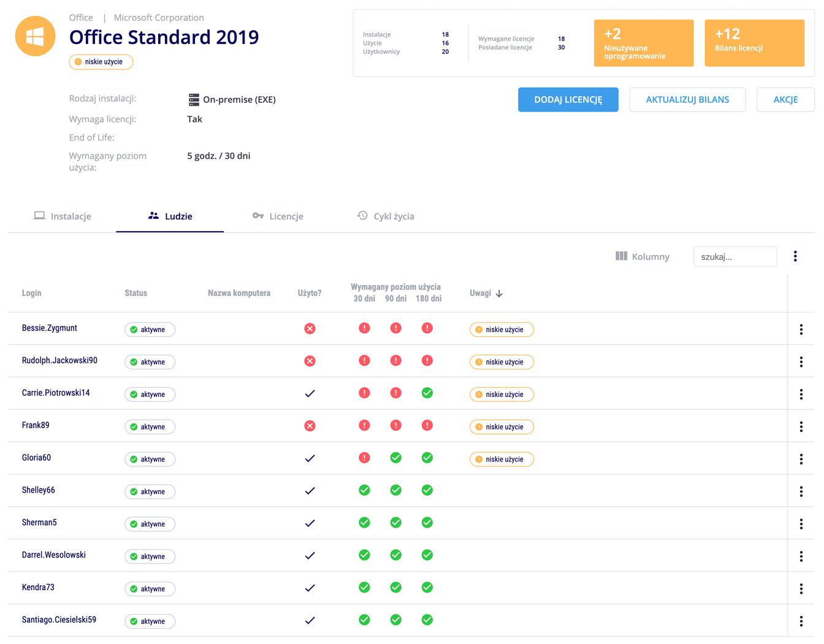Viewport: 824px width, 644px height.
Task: Click the Microsoft Corporation breadcrumb link
Action: pyautogui.click(x=159, y=18)
